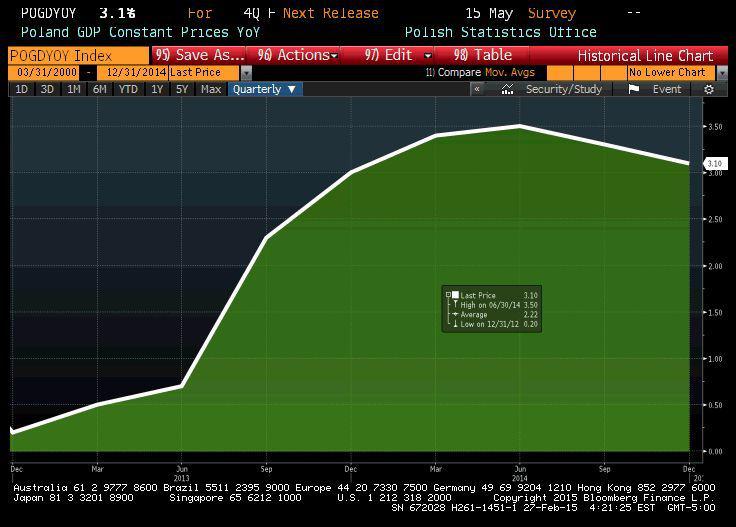Click the Security/Study chart icon
Screen dimensions: 736x527
pos(508,89)
